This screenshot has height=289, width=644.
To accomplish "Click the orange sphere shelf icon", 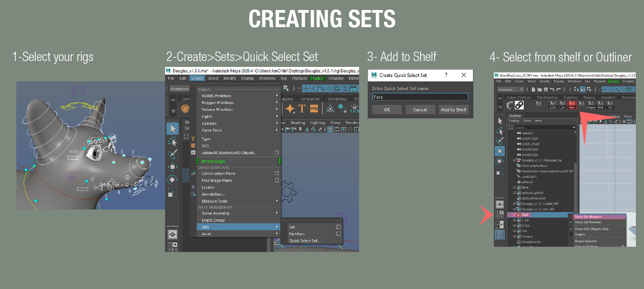I will [185, 108].
